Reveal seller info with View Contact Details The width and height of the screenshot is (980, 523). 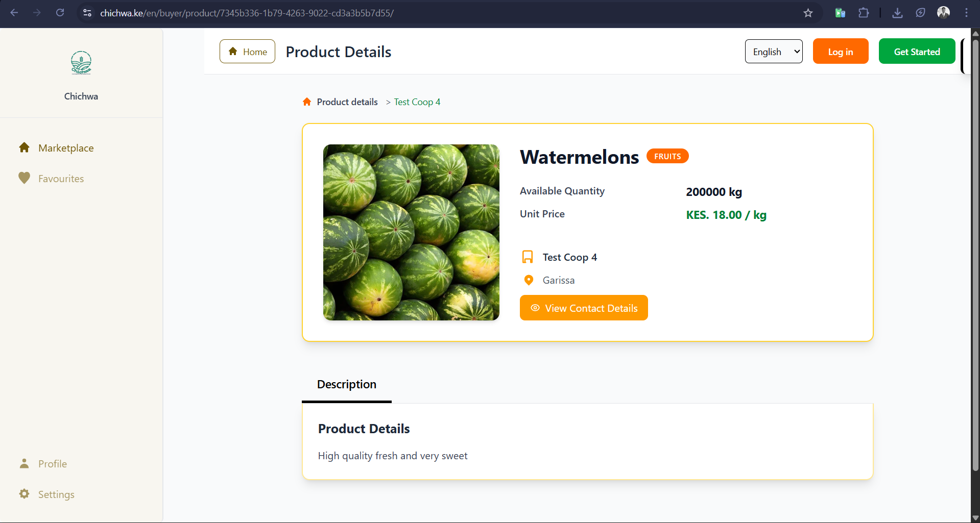pos(584,308)
